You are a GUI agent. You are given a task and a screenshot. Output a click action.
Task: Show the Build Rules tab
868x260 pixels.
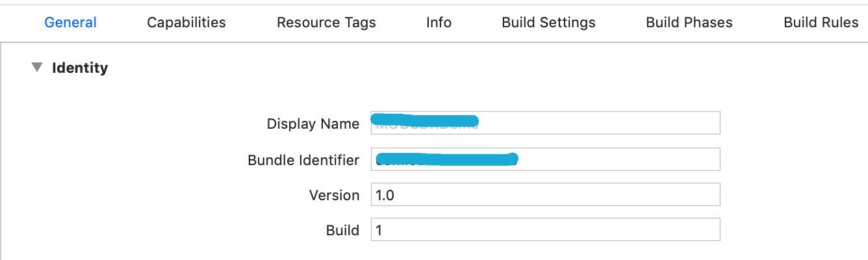[821, 22]
